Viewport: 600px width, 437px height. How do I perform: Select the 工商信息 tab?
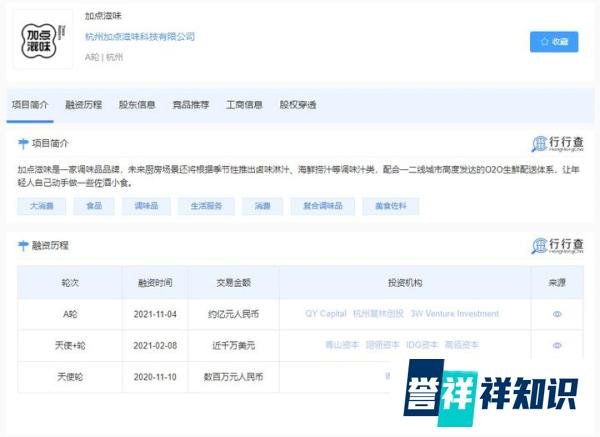point(244,105)
